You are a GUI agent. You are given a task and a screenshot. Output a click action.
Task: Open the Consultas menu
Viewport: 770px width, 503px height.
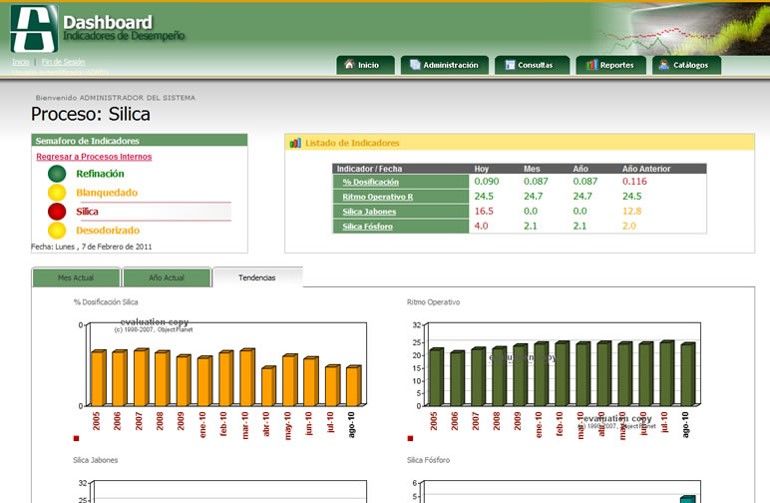[x=529, y=65]
